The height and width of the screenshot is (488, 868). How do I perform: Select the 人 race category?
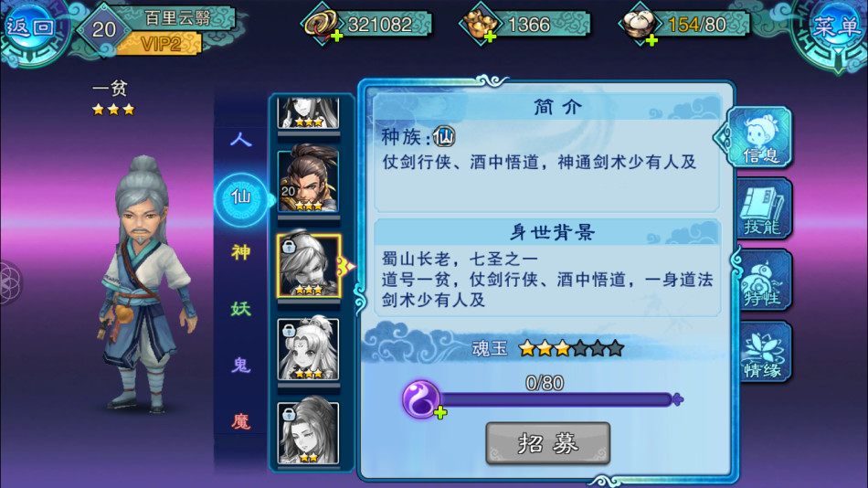click(x=241, y=139)
